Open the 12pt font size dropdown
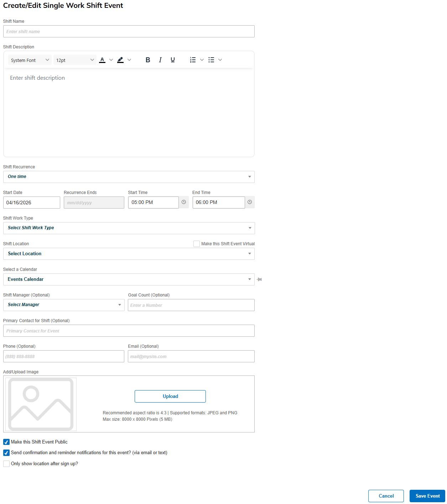This screenshot has height=504, width=447. 75,60
